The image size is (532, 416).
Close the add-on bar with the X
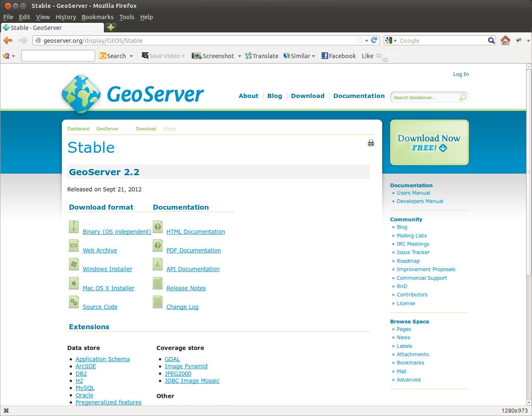point(6,411)
